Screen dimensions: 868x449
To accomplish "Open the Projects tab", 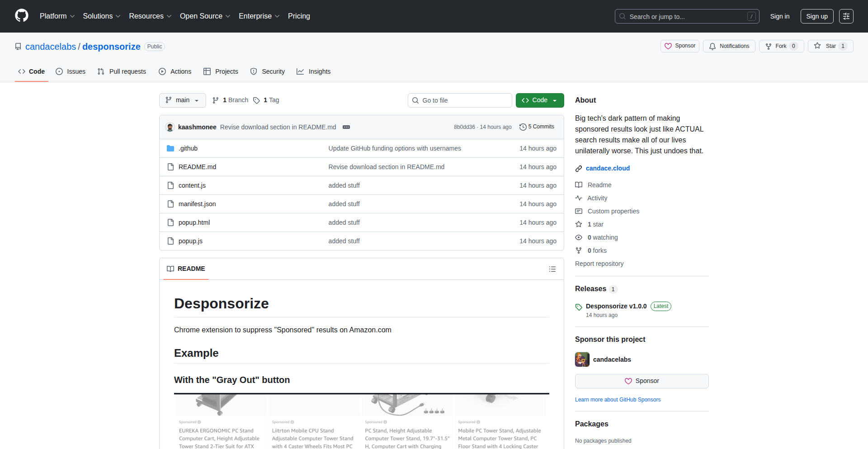I will (x=221, y=71).
